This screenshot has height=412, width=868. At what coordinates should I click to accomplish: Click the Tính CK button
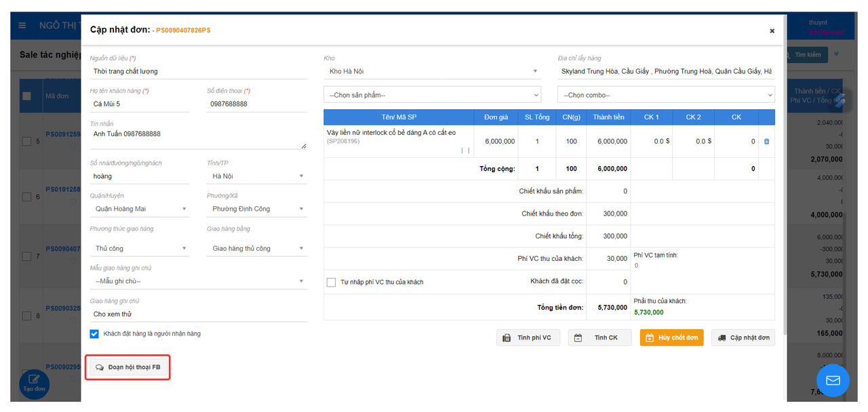[599, 338]
